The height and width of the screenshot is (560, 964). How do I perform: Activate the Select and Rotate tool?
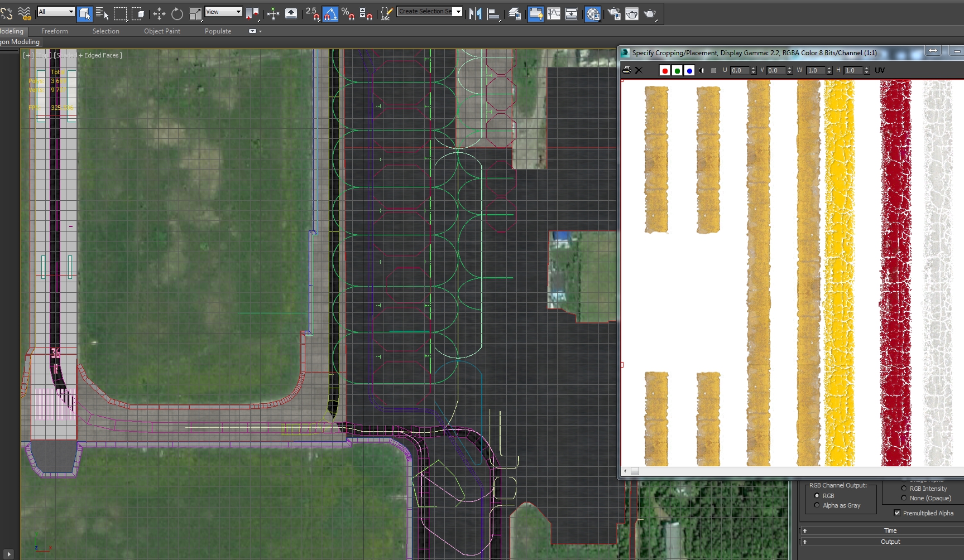[177, 14]
